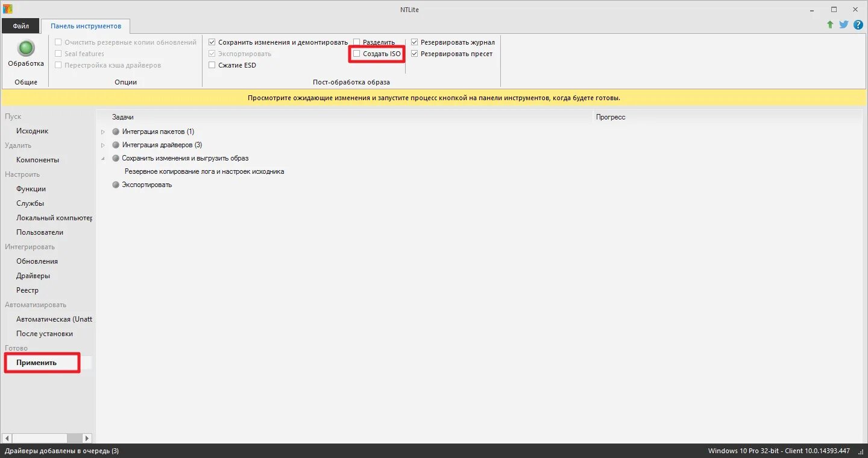868x458 pixels.
Task: Toggle the Экспортировать checkbox in the ribbon
Action: pos(212,54)
